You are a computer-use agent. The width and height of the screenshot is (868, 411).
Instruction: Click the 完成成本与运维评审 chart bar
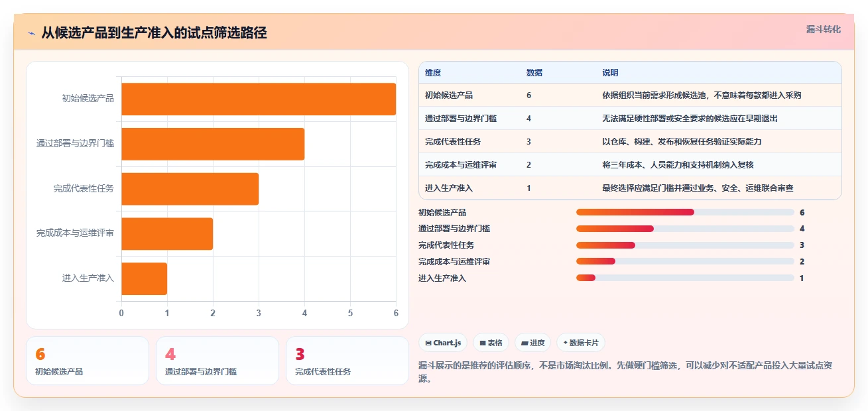tap(167, 234)
